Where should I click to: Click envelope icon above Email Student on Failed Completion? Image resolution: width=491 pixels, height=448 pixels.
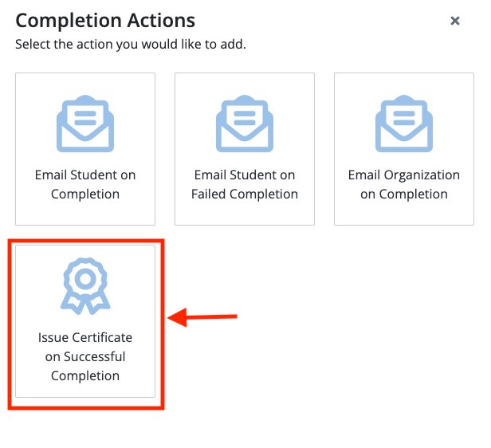tap(245, 126)
